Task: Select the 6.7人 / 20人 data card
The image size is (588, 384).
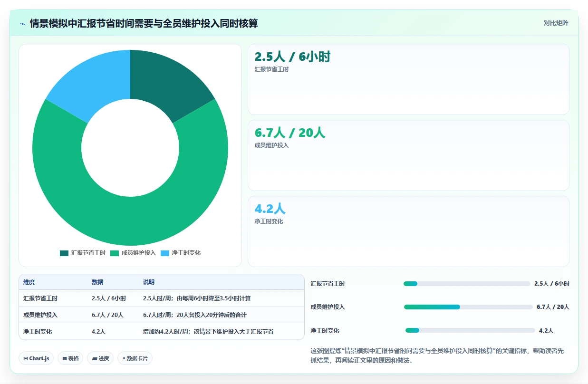Action: coord(408,155)
